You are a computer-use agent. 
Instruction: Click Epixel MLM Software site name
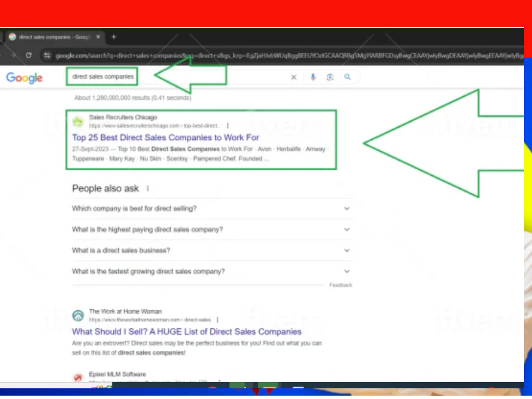[118, 374]
